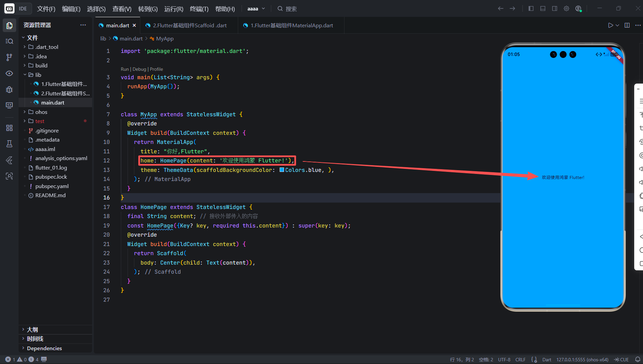
Task: Click the braces icon next to Dart
Action: 534,360
